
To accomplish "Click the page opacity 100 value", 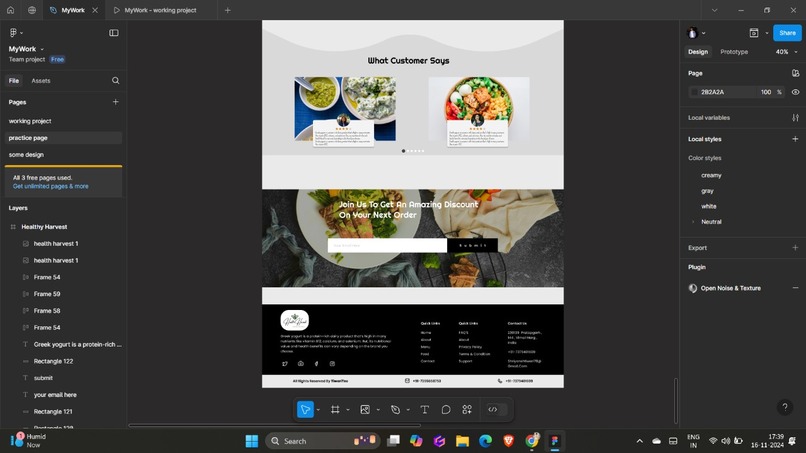I will (x=766, y=92).
